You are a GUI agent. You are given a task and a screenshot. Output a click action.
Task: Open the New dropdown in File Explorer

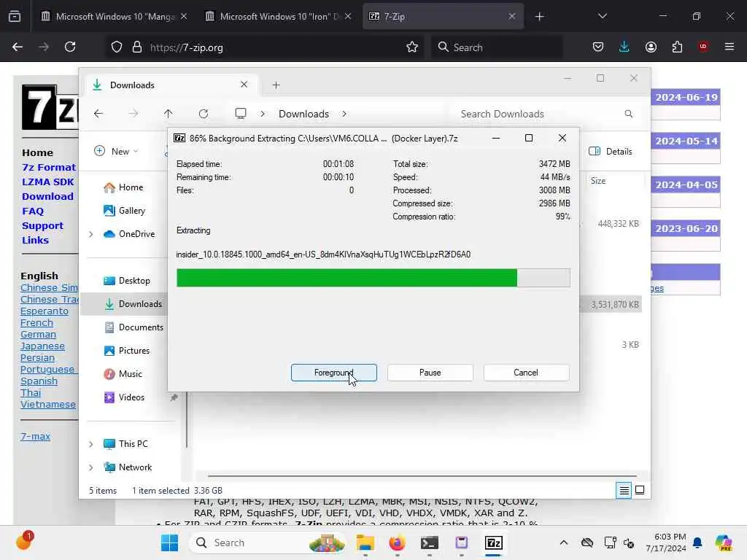pyautogui.click(x=116, y=152)
